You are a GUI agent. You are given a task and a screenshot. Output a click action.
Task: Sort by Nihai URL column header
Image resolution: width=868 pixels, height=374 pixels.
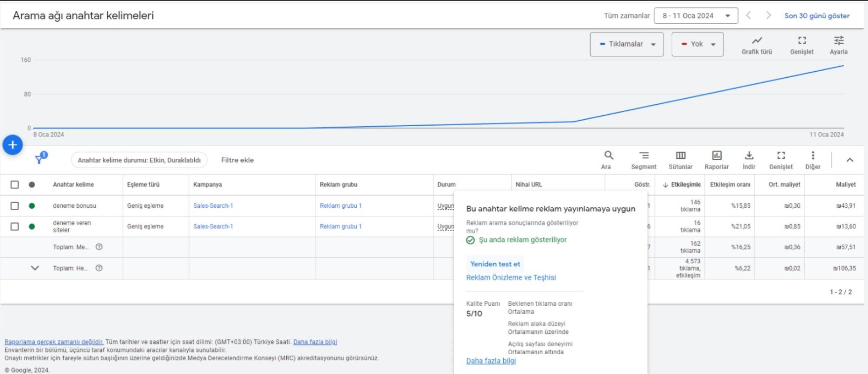point(529,185)
